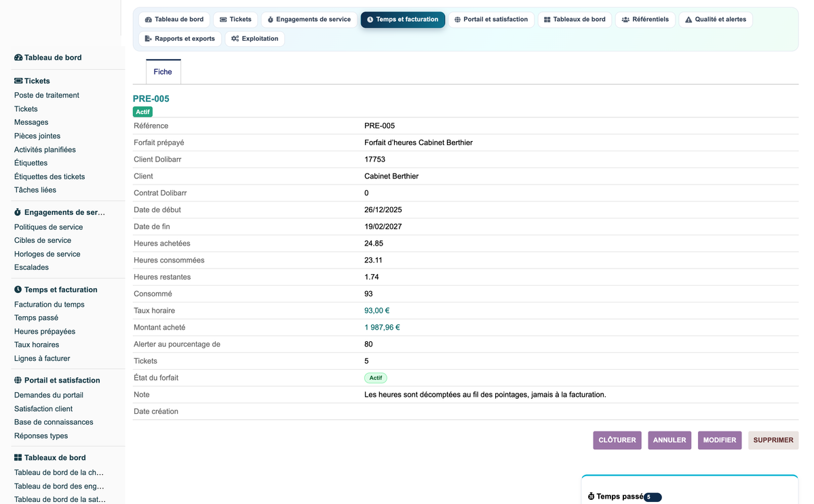Click the warning triangle icon in Qualité et alertes
Viewport: 814px width, 504px height.
pos(689,20)
